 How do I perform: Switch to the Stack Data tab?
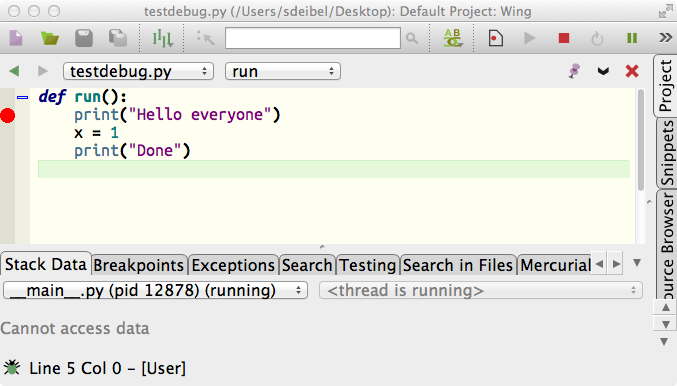click(46, 264)
